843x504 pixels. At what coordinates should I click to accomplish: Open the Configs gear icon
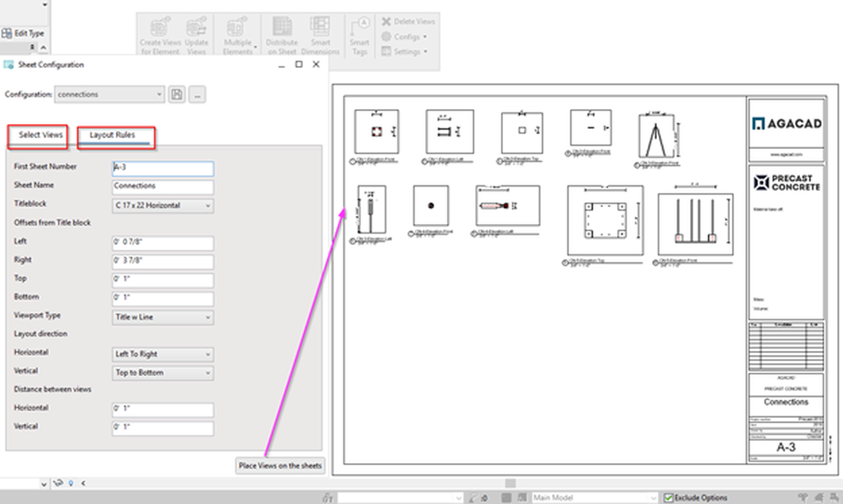[387, 37]
